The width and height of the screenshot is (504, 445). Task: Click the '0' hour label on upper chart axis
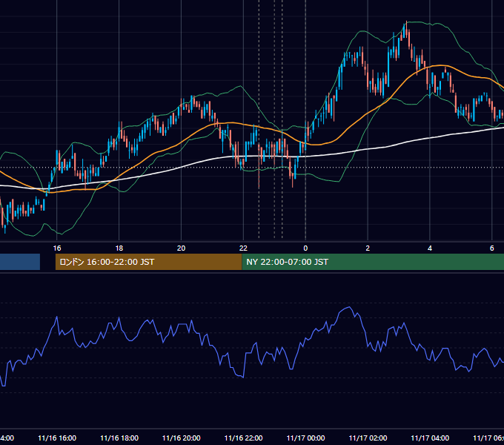305,248
